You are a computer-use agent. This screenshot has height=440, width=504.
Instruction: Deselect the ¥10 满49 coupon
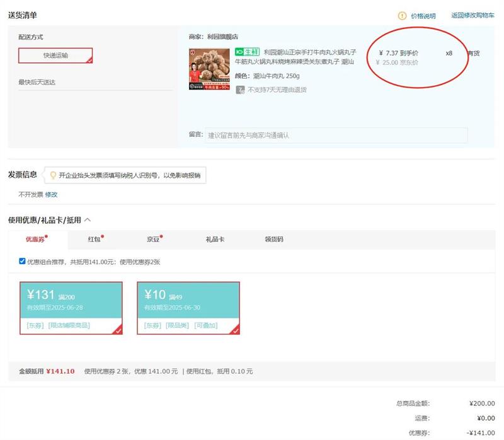click(188, 308)
